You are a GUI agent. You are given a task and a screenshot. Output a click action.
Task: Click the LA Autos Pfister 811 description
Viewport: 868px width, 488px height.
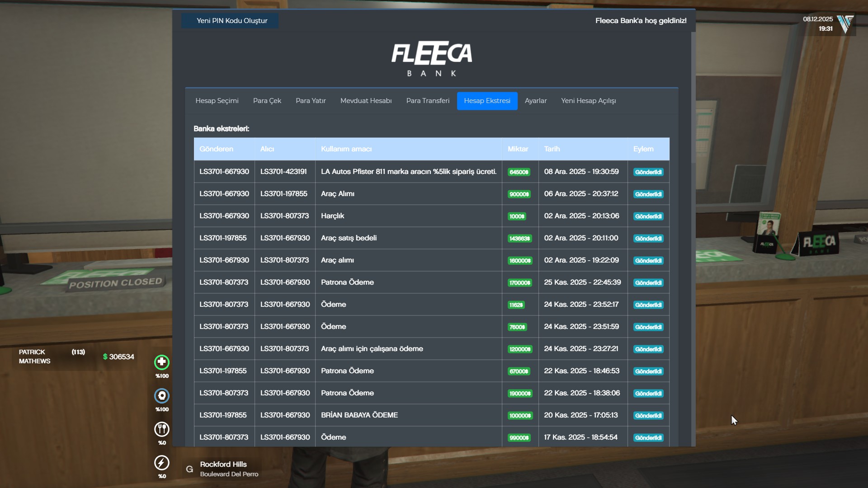pos(409,172)
